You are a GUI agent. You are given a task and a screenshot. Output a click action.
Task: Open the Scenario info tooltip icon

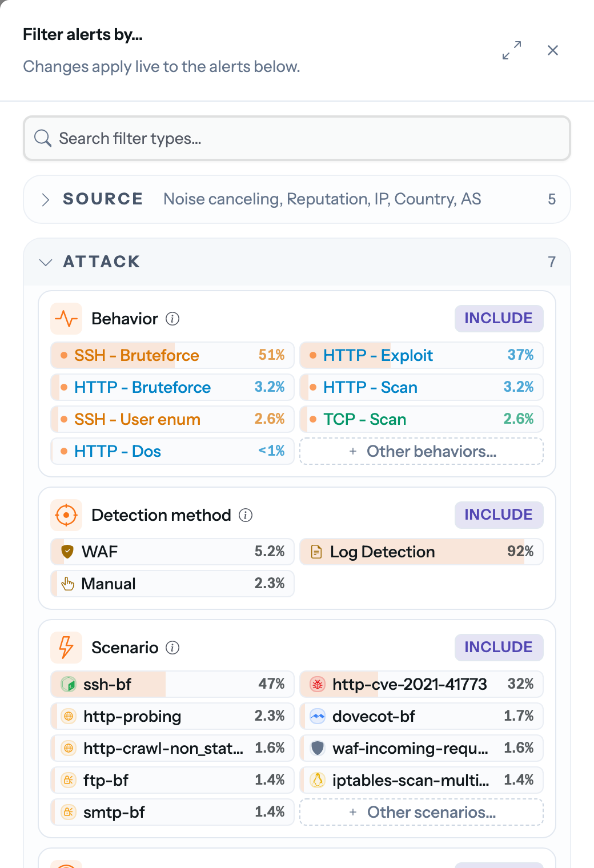point(172,648)
